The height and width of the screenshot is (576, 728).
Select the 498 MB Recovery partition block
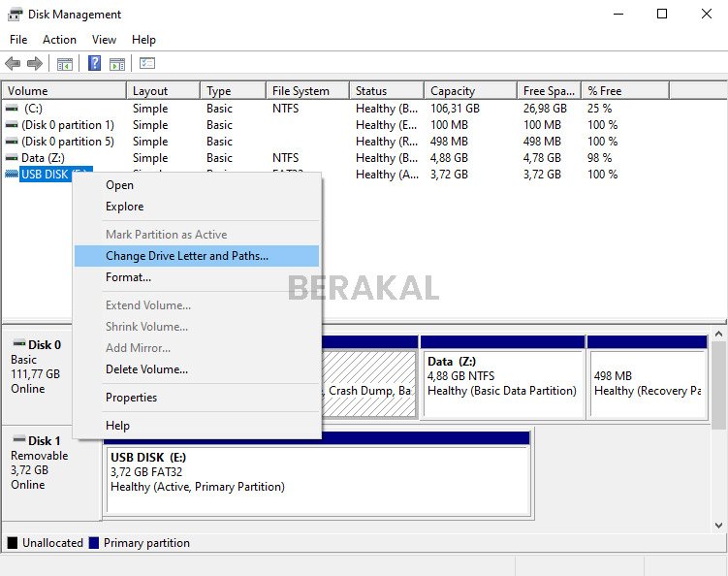coord(648,377)
